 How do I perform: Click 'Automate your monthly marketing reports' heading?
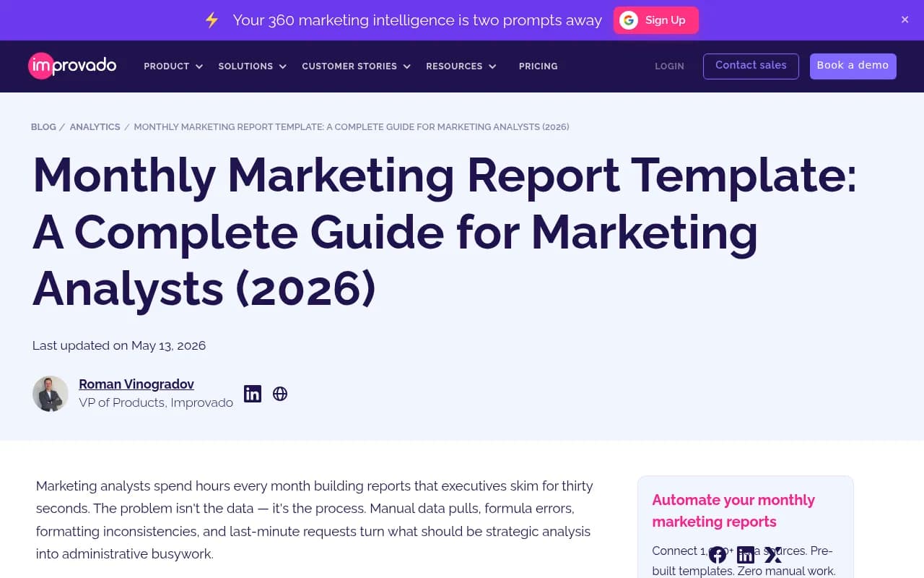click(733, 511)
